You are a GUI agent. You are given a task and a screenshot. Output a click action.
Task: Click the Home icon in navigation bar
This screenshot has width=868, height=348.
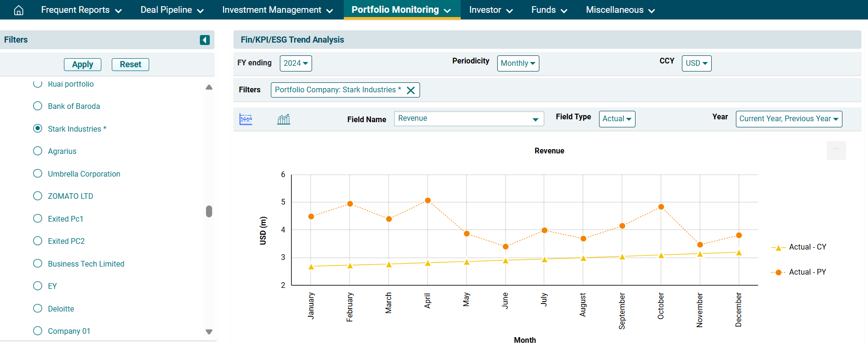[x=18, y=10]
